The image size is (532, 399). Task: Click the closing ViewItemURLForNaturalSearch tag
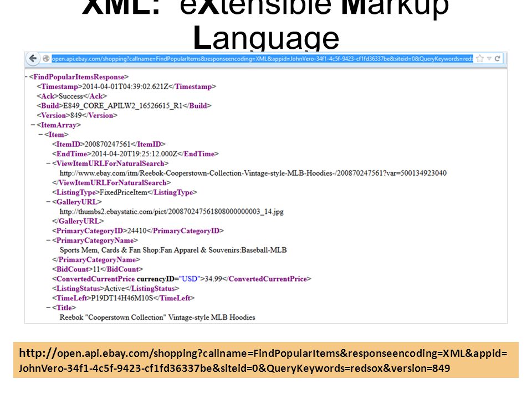pyautogui.click(x=111, y=183)
